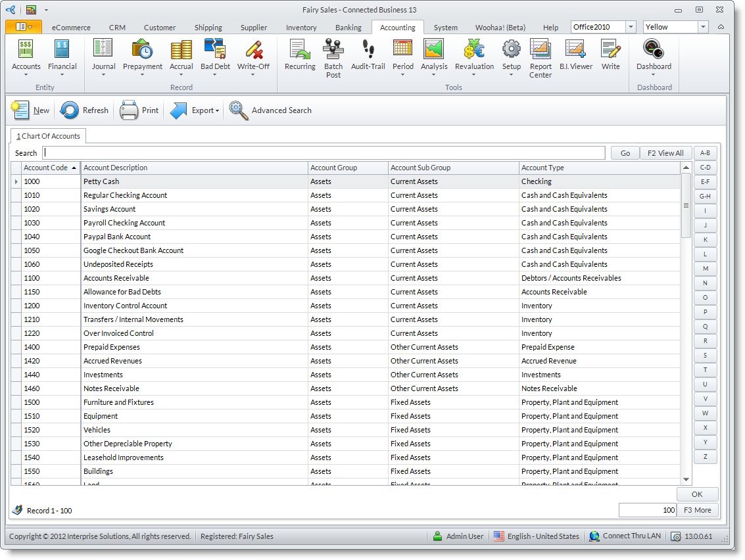Click the Connect Thru LAN status icon

click(594, 536)
